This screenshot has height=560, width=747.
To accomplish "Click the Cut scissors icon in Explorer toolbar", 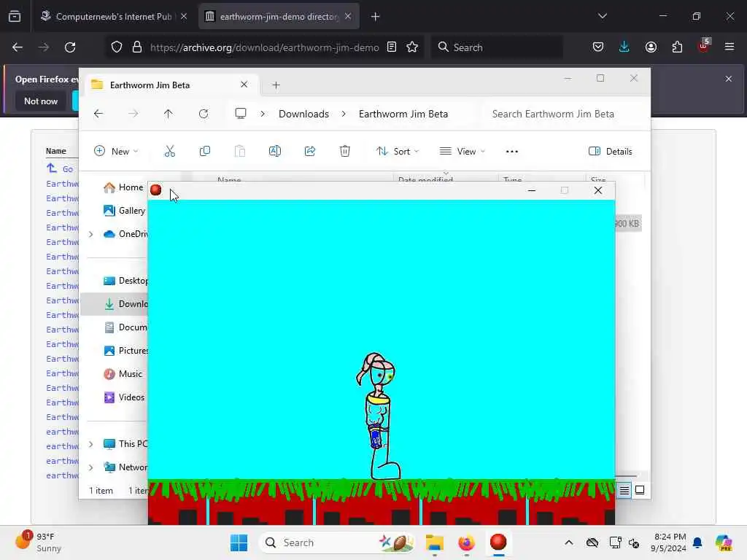I will pos(169,152).
